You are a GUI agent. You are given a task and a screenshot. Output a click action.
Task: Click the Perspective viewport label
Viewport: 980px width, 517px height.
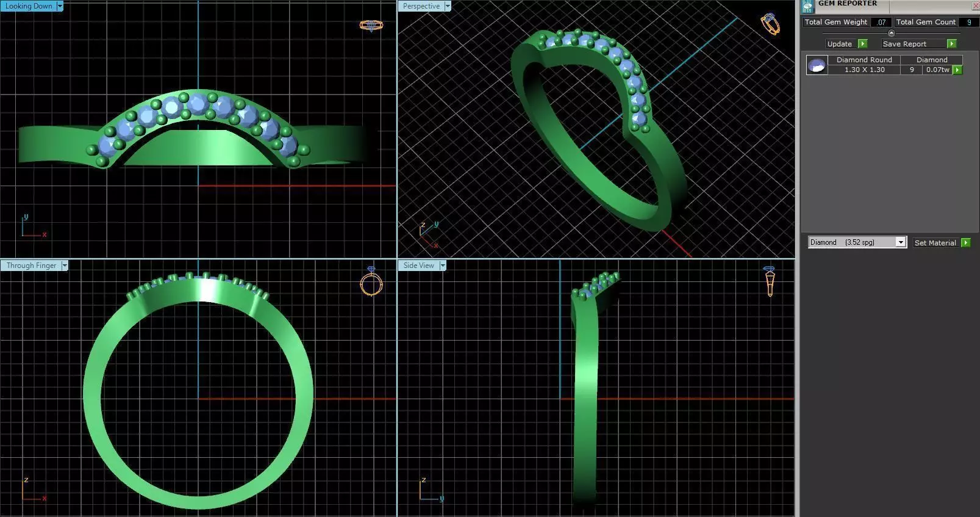pos(421,6)
